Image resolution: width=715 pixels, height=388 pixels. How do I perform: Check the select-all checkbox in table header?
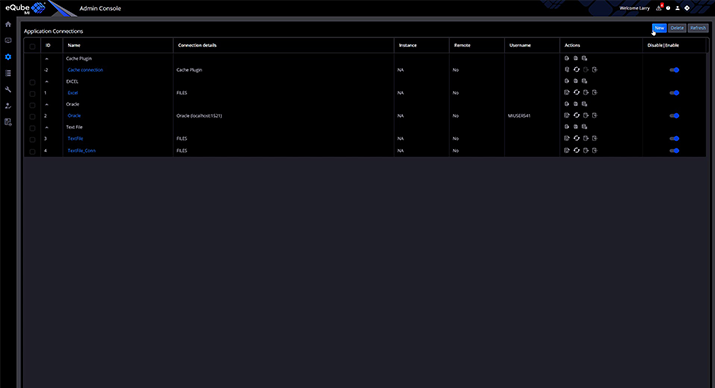(32, 46)
